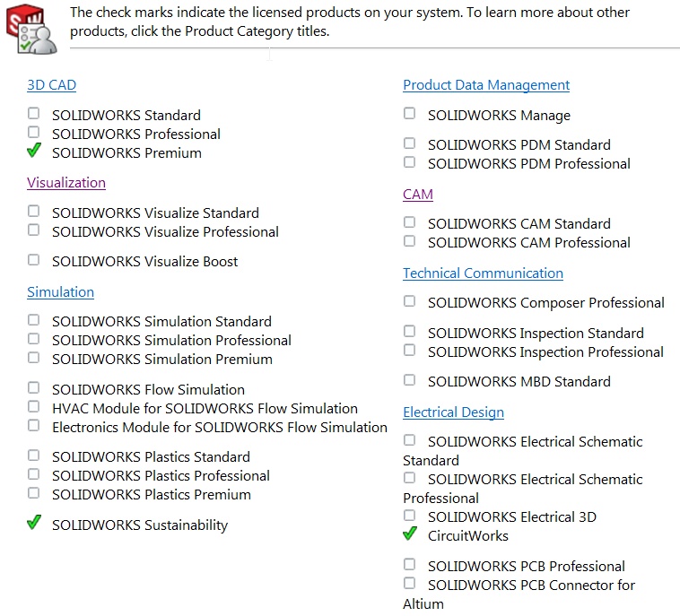Open the Product Data Management link
The image size is (680, 616).
tap(486, 85)
